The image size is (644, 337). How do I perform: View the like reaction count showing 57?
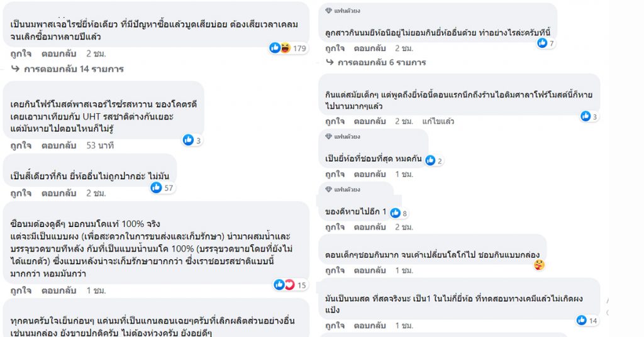162,187
